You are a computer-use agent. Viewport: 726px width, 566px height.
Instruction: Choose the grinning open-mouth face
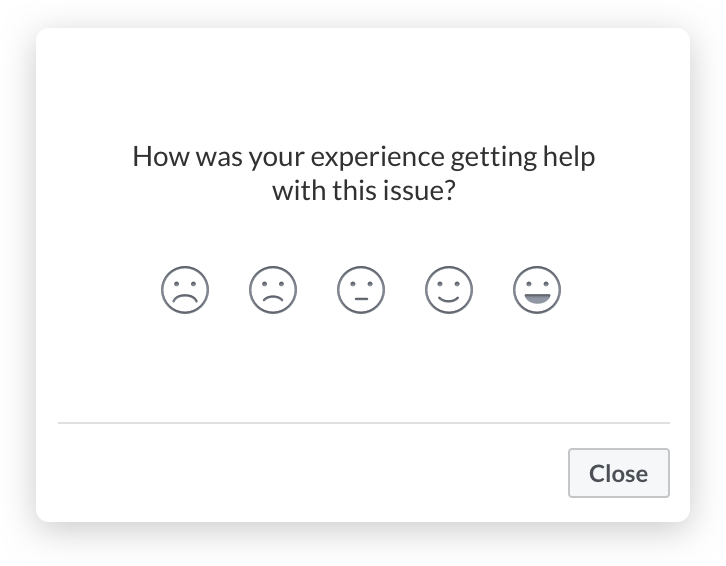[x=537, y=290]
